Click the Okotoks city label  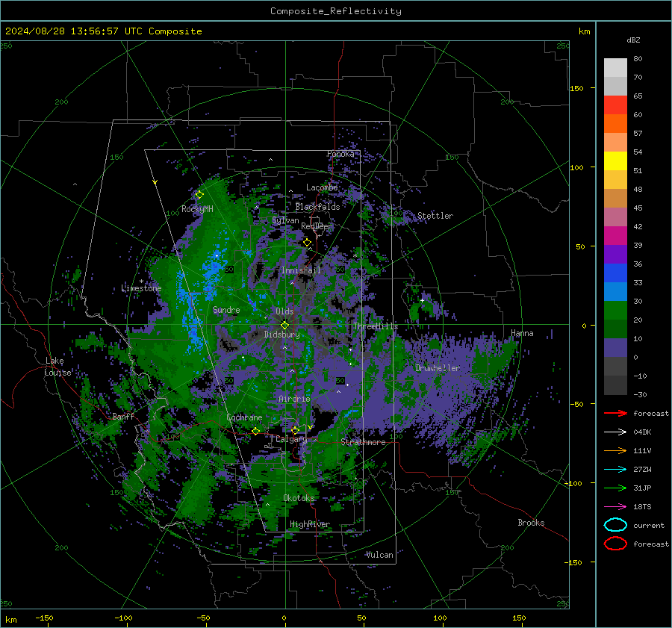point(299,498)
